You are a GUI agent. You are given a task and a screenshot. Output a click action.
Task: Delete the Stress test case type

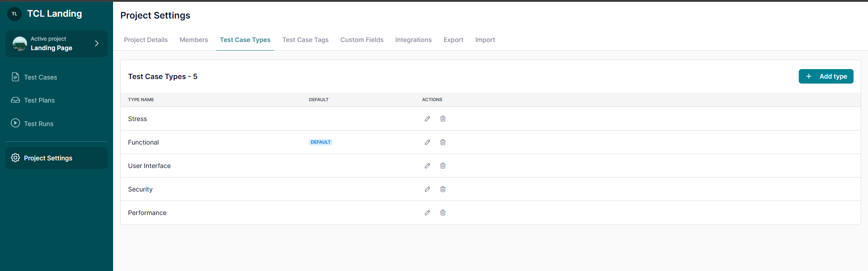pos(443,119)
